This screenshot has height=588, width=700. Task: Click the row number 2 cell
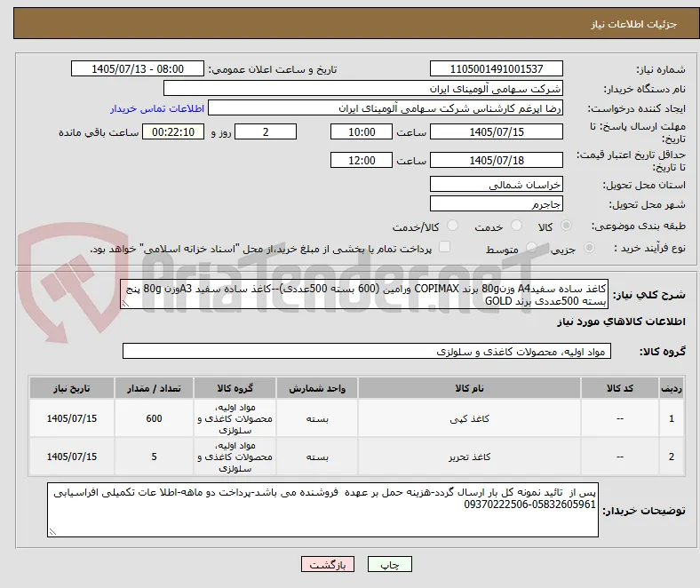[x=671, y=457]
